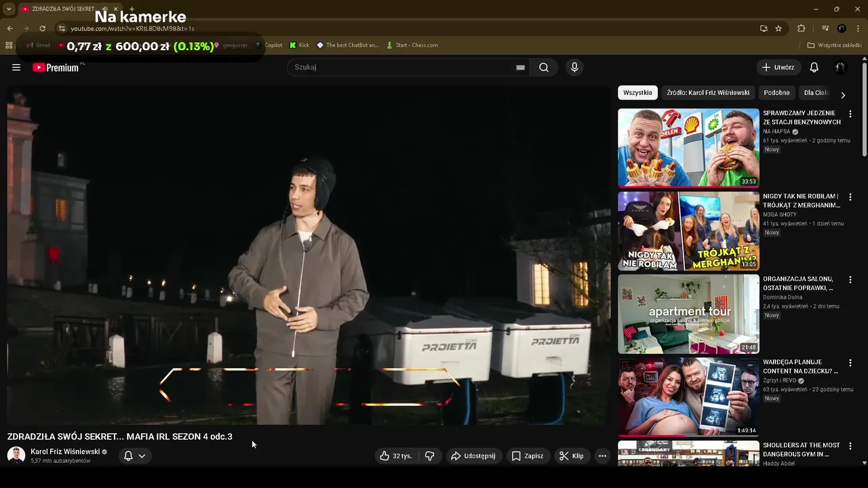Open options for NIGDY TAK NIE ROBIŁAM video

coord(850,197)
